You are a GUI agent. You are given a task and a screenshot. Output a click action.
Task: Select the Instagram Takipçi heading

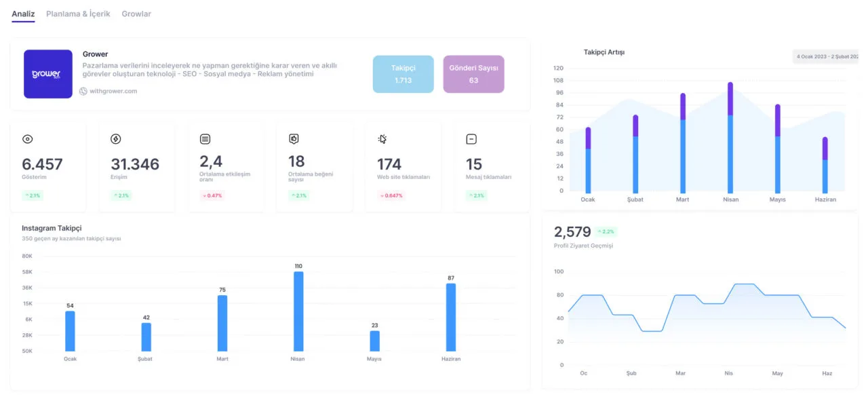pos(52,228)
